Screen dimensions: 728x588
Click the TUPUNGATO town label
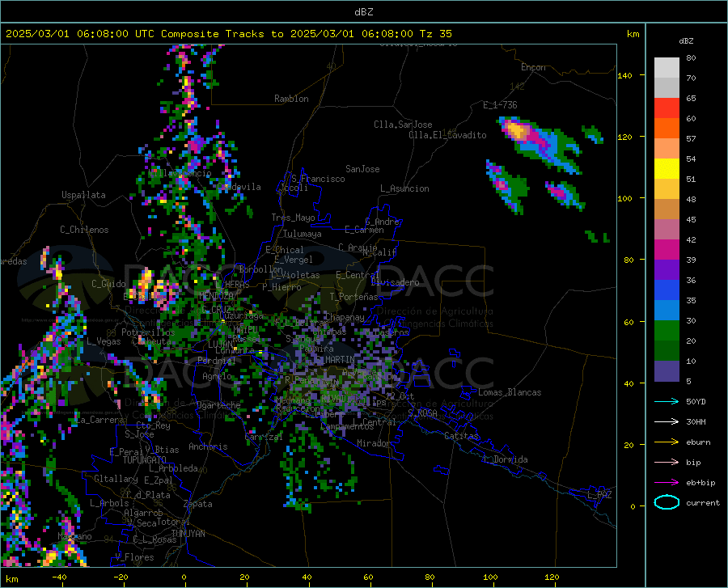[x=145, y=460]
